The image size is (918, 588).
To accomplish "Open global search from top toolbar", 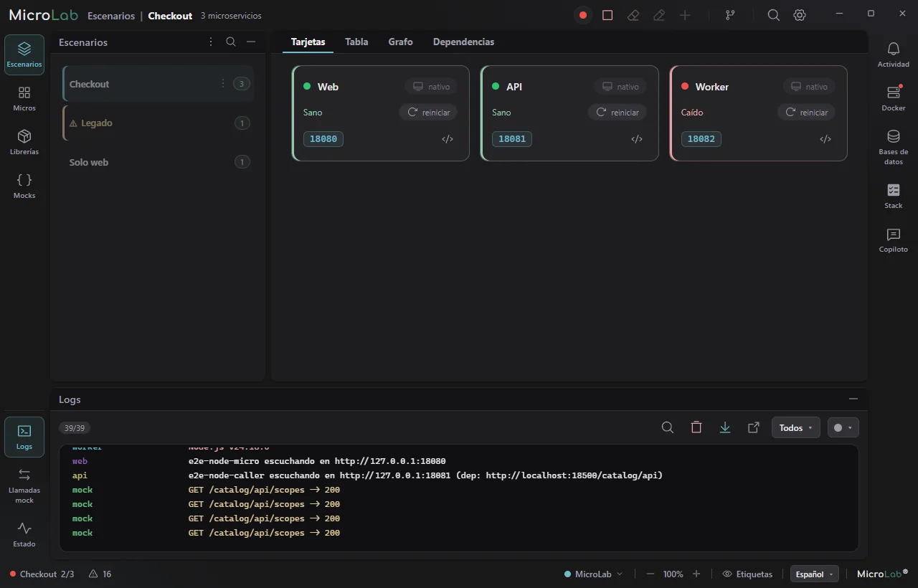I will 774,15.
